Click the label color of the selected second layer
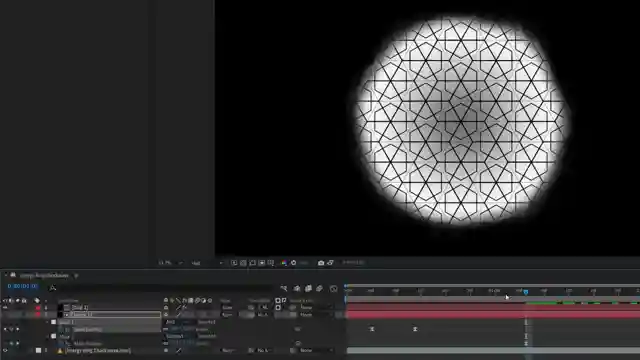Viewport: 640px width, 360px height. tap(38, 315)
